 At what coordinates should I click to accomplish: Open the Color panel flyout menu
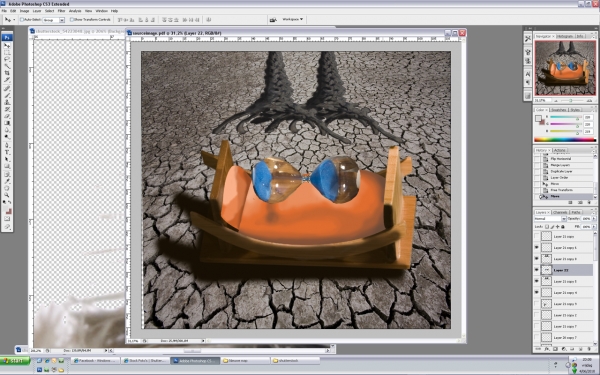click(593, 110)
